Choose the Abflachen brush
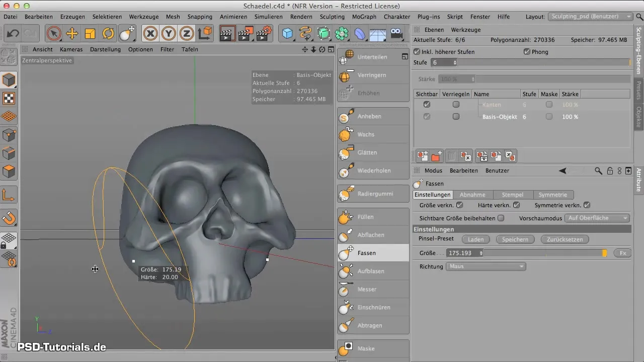Viewport: 644px width, 362px height. pyautogui.click(x=373, y=235)
